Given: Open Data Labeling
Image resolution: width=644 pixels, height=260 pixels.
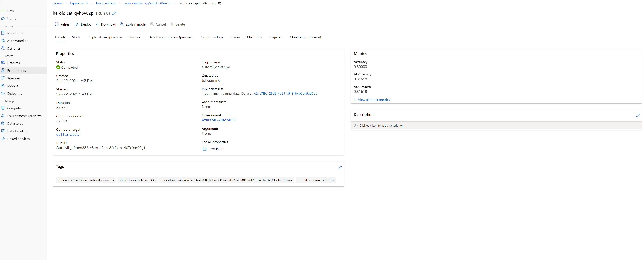Looking at the screenshot, I should click(17, 131).
